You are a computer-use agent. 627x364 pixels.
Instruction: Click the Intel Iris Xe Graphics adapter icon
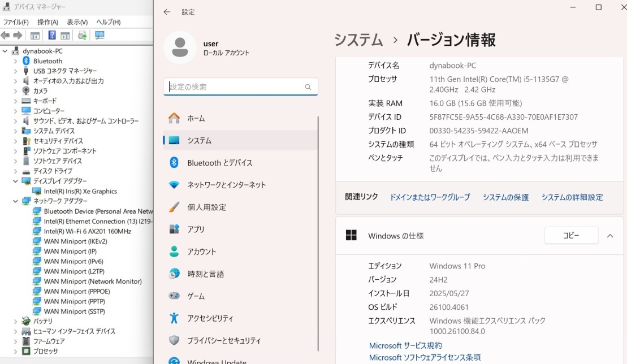(x=37, y=191)
